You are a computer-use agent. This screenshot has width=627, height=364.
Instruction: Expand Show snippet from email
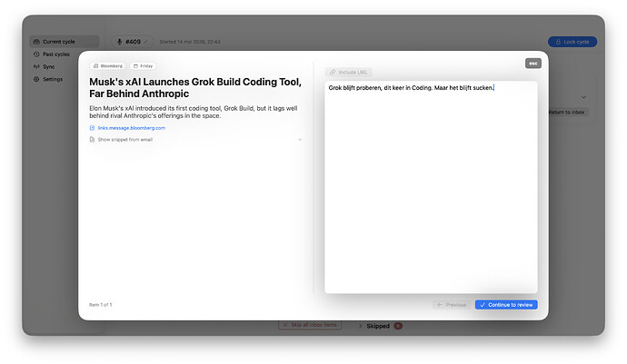tap(196, 140)
